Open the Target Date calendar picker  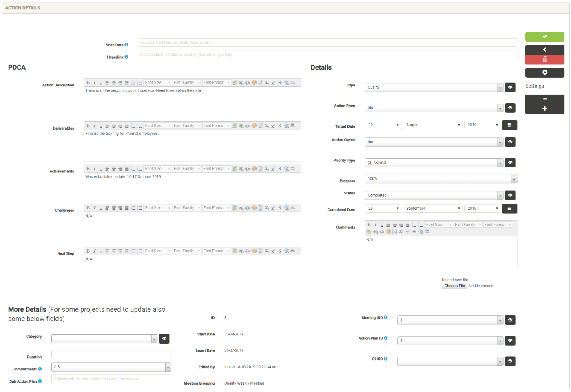509,125
